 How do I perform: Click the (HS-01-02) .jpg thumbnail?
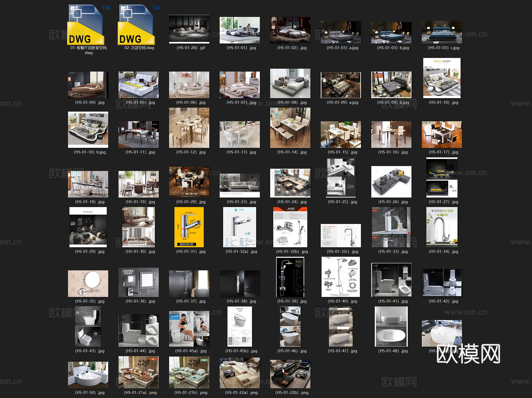pyautogui.click(x=290, y=30)
